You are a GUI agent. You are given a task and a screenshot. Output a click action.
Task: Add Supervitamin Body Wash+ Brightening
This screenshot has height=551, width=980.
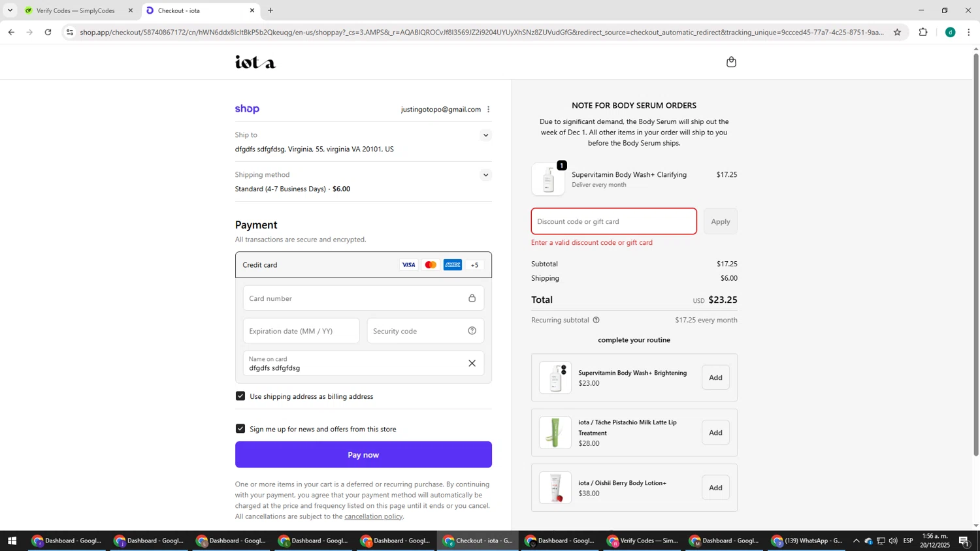pyautogui.click(x=715, y=377)
